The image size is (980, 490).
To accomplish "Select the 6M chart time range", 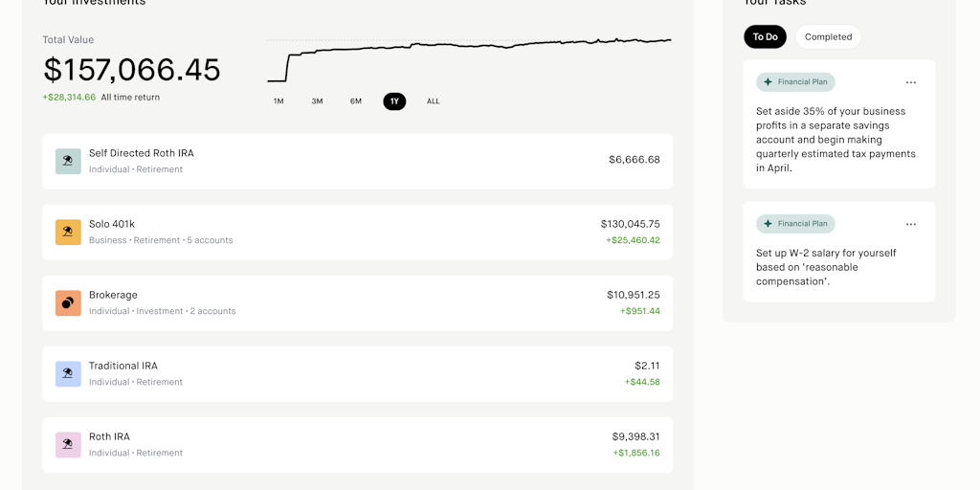I will pos(356,101).
